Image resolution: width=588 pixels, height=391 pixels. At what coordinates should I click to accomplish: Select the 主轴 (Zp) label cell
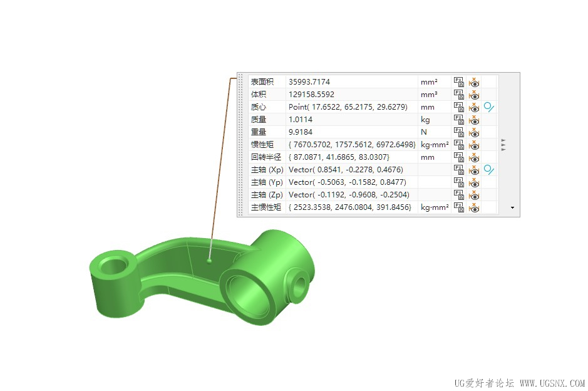click(267, 194)
